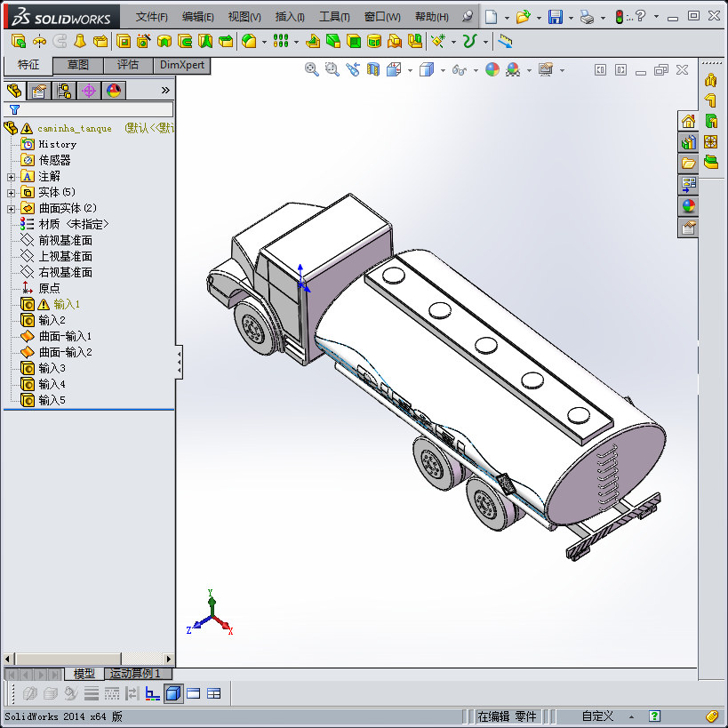The image size is (728, 728).
Task: Click the Section View icon
Action: (x=373, y=69)
